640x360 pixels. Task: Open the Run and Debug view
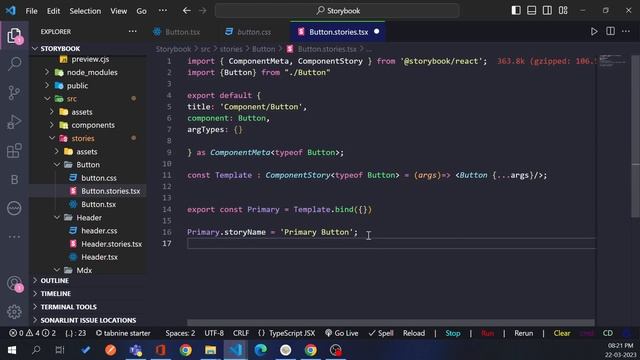coord(14,122)
